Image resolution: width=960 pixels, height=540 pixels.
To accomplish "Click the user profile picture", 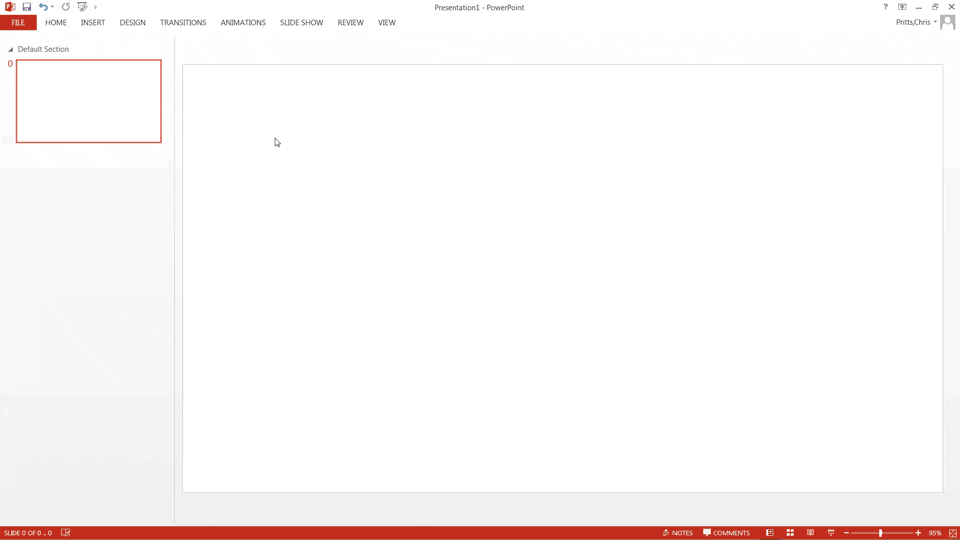I will [947, 23].
